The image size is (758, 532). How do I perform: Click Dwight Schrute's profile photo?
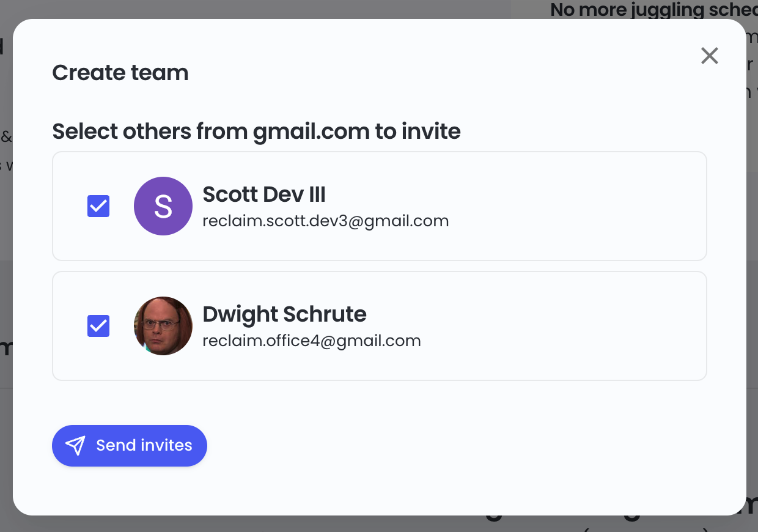163,326
